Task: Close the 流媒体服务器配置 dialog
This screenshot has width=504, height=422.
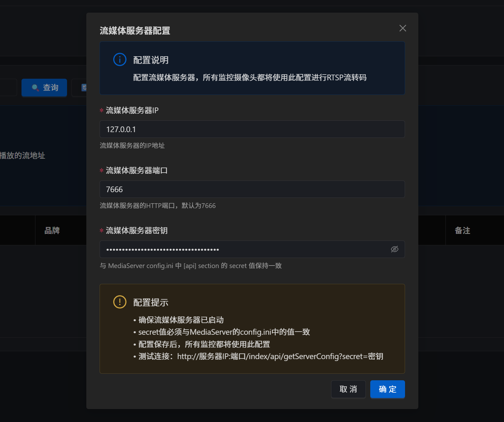Action: tap(403, 28)
